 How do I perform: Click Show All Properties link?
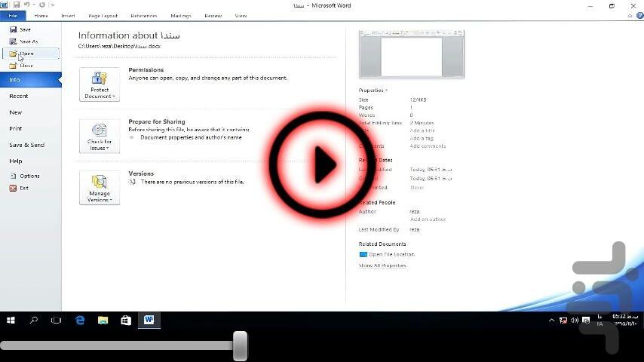382,265
